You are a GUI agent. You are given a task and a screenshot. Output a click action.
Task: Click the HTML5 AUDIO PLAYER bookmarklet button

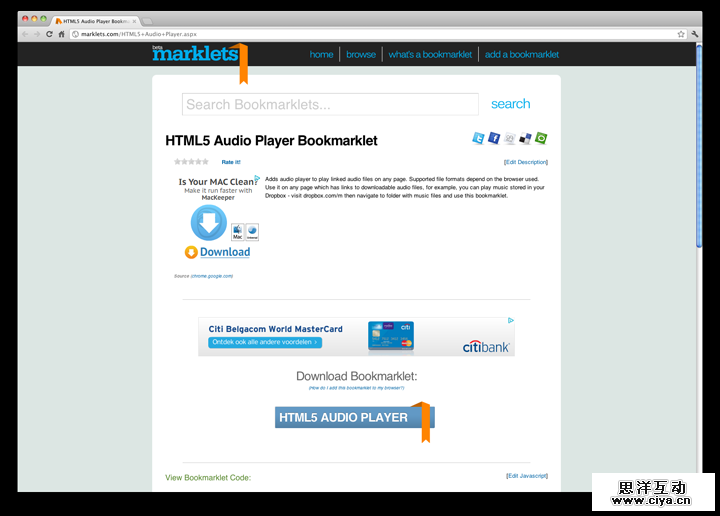pyautogui.click(x=354, y=417)
